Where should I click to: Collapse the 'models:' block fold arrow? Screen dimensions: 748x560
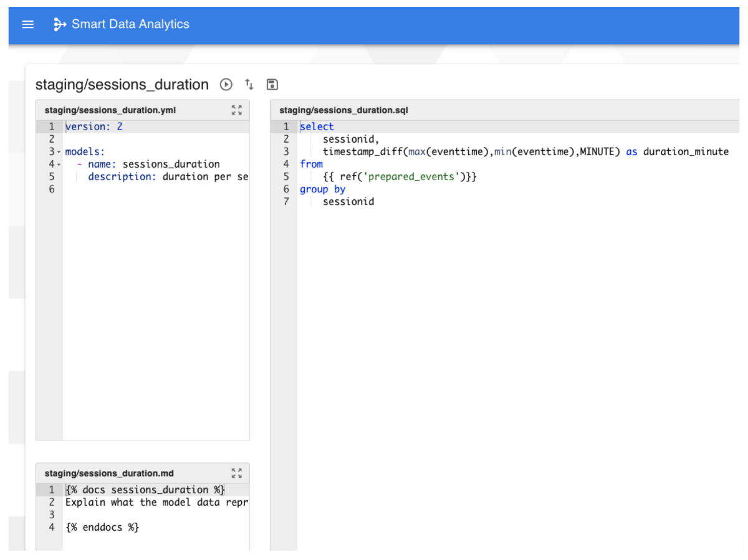point(59,153)
